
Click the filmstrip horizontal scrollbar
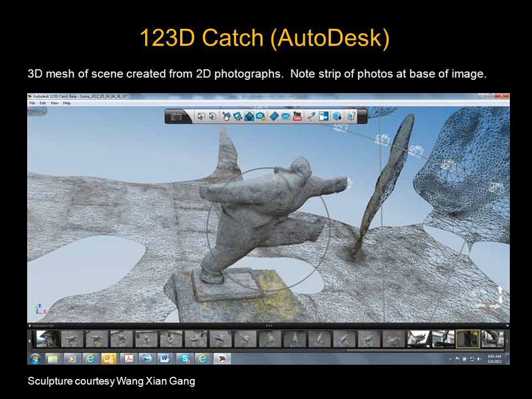[426, 350]
